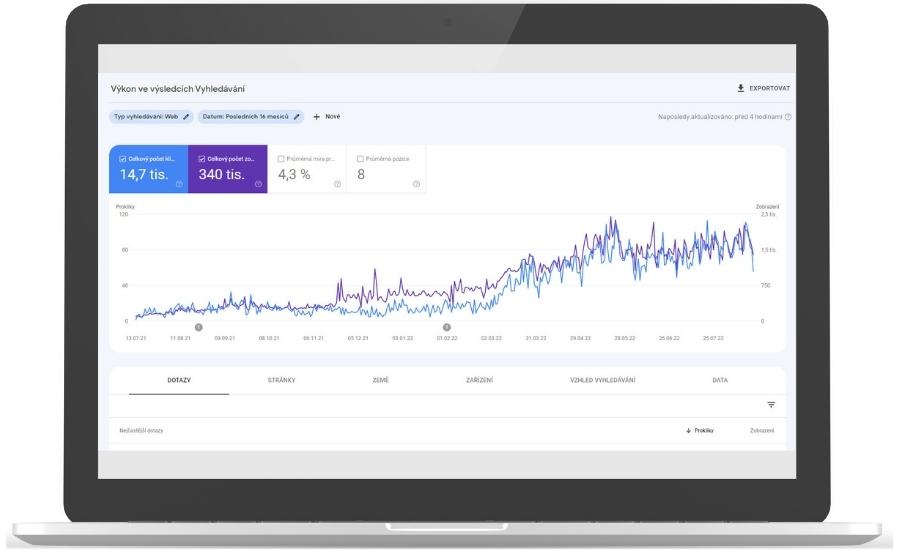Viewport: 900px width, 550px height.
Task: Open help icon on average position 8 card
Action: (417, 184)
